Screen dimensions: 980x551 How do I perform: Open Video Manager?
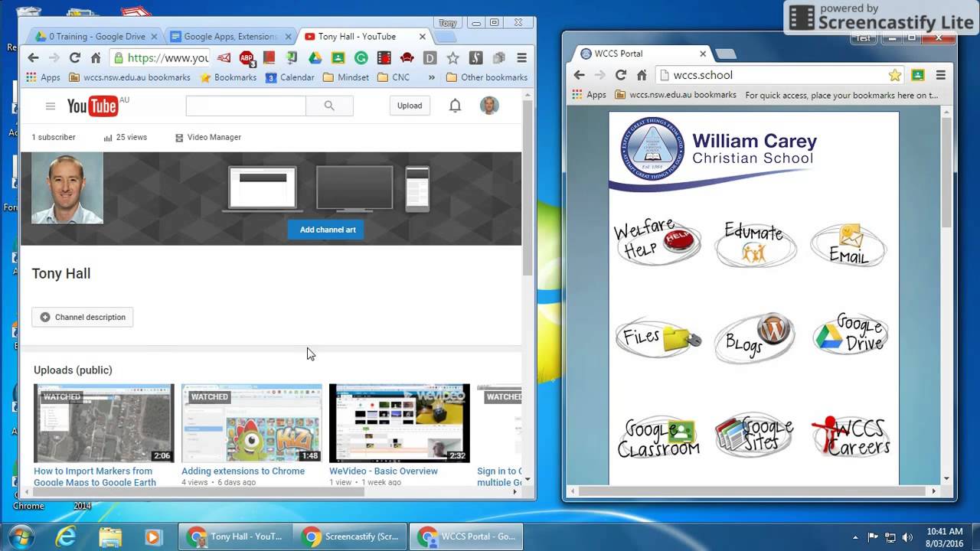(x=207, y=137)
